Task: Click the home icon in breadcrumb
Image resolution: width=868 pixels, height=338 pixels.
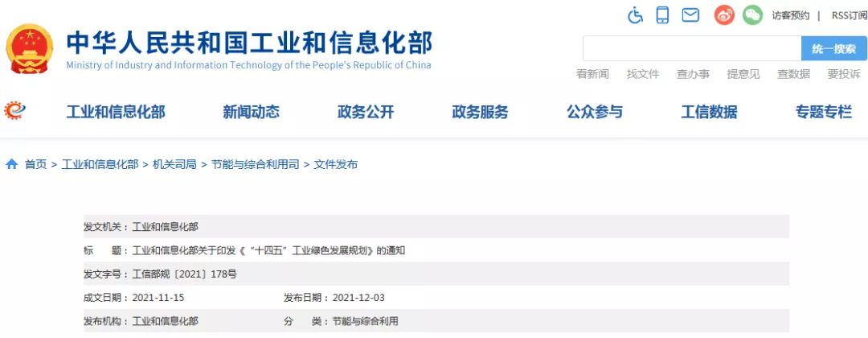Action: (x=11, y=164)
